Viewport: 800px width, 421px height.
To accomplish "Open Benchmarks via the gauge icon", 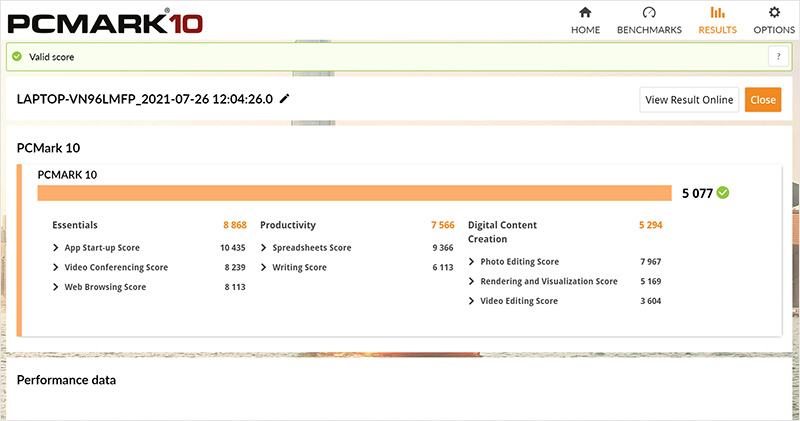I will pyautogui.click(x=649, y=13).
